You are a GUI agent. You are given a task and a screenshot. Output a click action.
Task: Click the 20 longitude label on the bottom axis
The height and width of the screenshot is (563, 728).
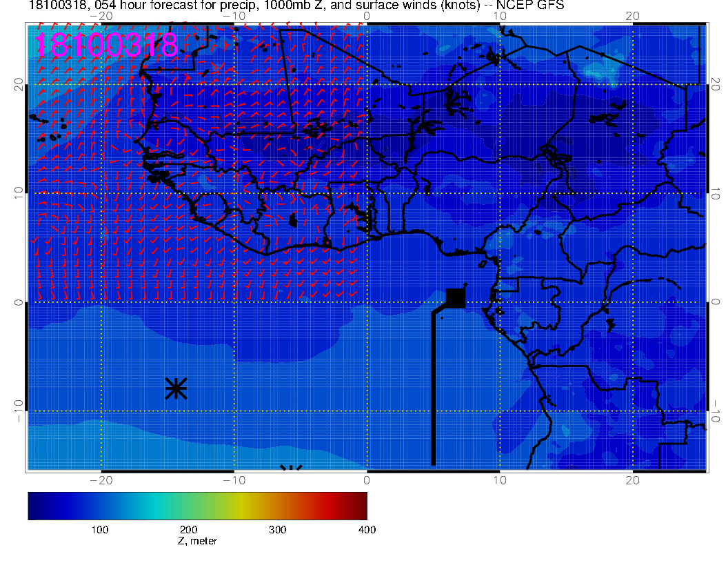633,480
